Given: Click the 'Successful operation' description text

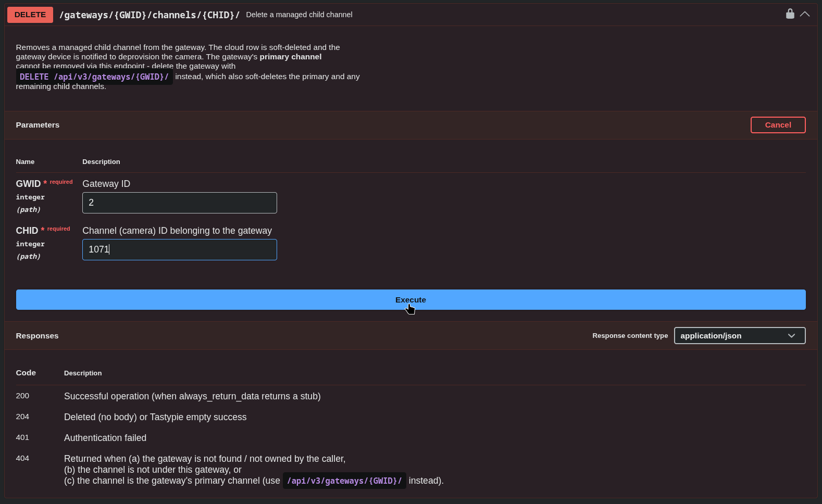Looking at the screenshot, I should click(192, 396).
